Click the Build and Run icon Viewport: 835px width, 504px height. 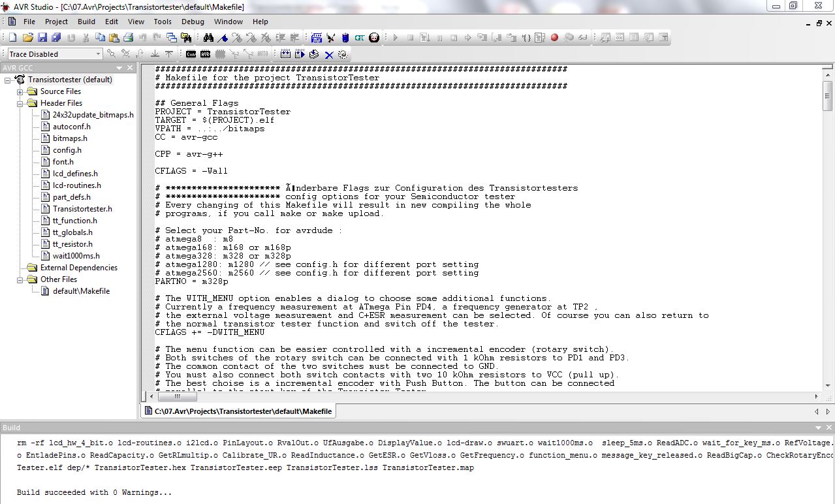(300, 54)
